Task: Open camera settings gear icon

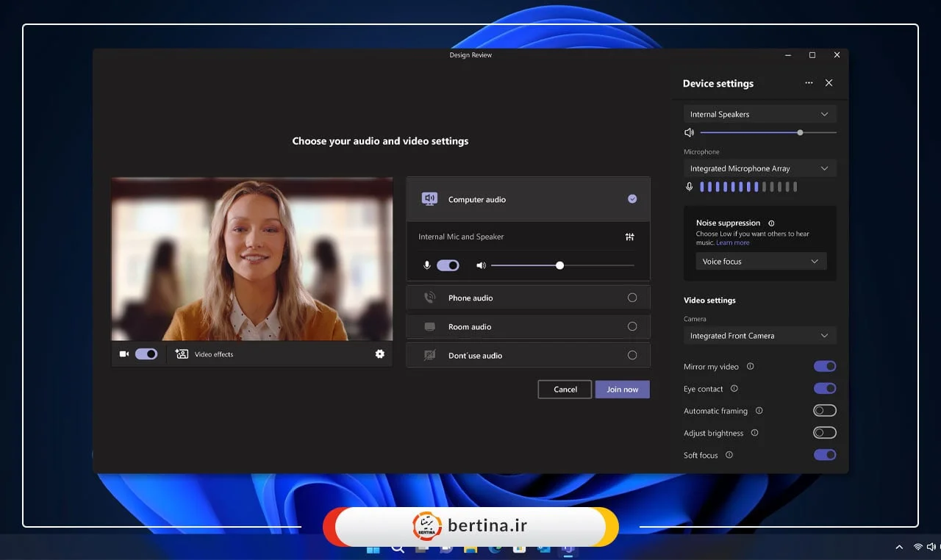Action: [379, 354]
